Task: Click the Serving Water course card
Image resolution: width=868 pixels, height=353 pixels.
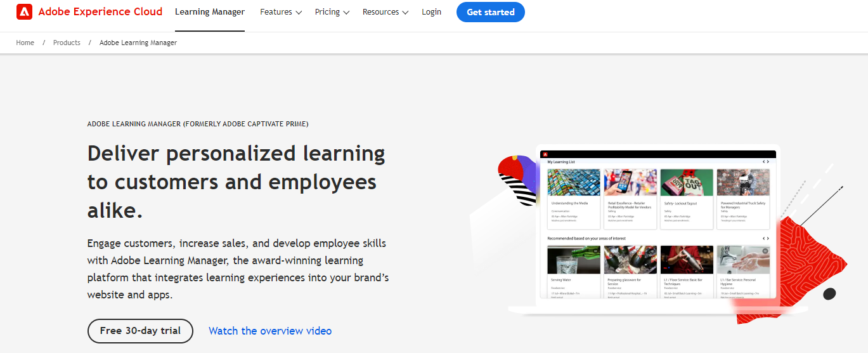Action: 574,272
